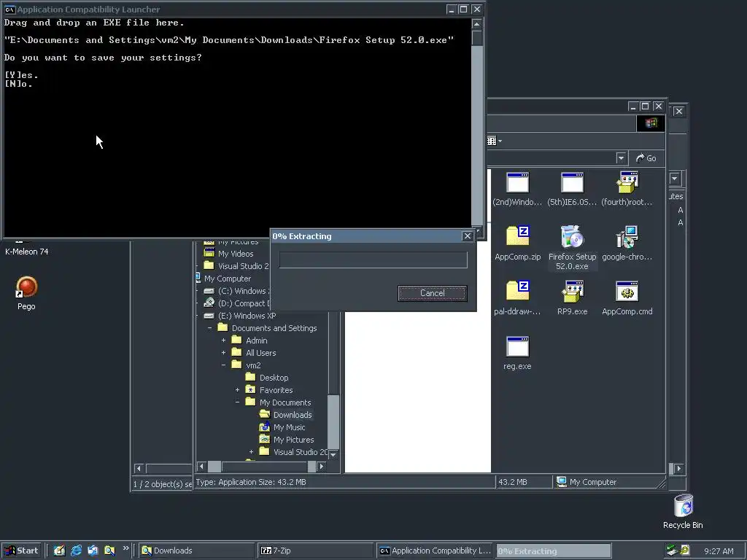The image size is (747, 560).
Task: Collapse Documents and Settings in folder tree
Action: [x=209, y=328]
